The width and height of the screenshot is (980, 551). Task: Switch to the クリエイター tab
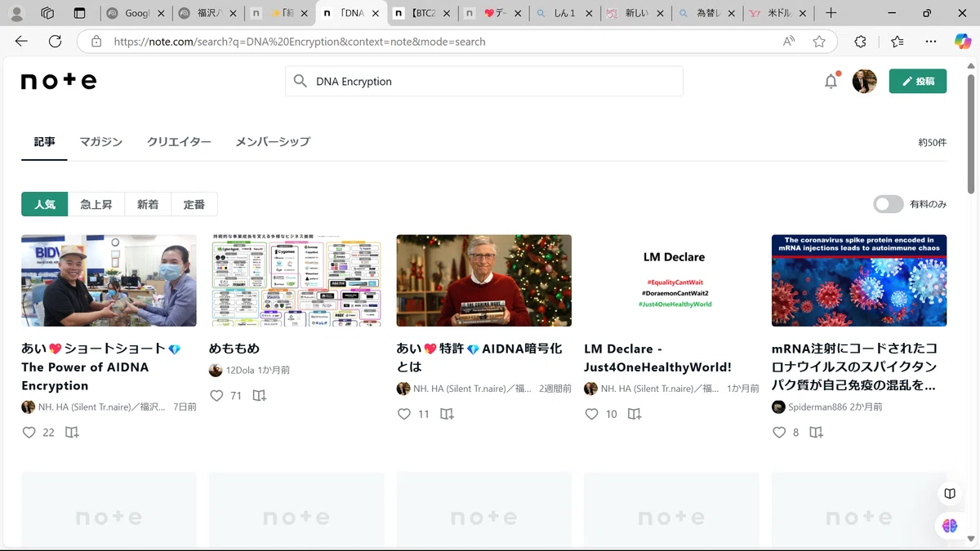pyautogui.click(x=179, y=142)
